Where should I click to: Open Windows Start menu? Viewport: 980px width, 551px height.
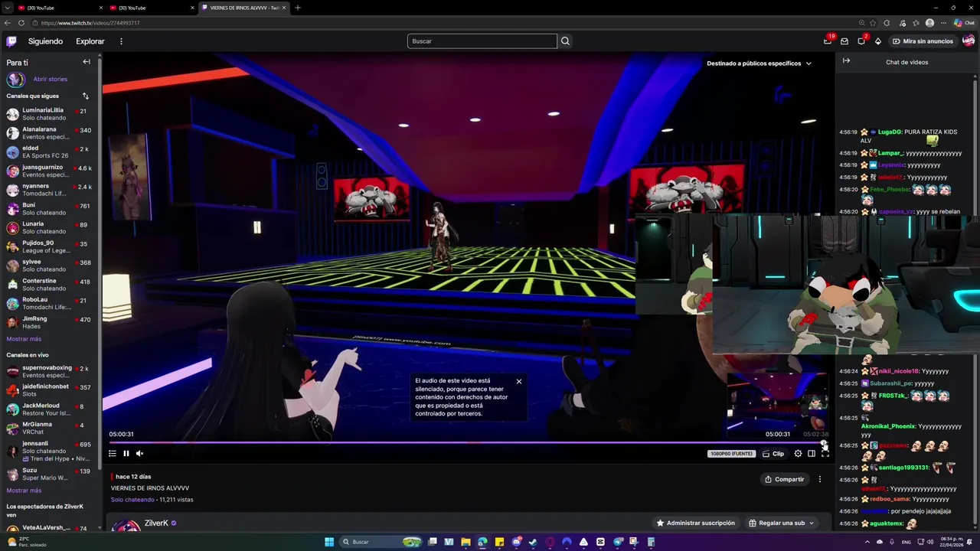329,542
